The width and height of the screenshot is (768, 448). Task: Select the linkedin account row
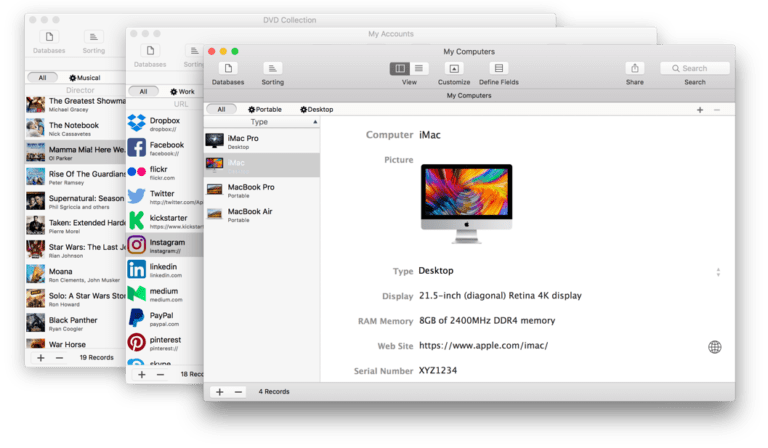165,270
